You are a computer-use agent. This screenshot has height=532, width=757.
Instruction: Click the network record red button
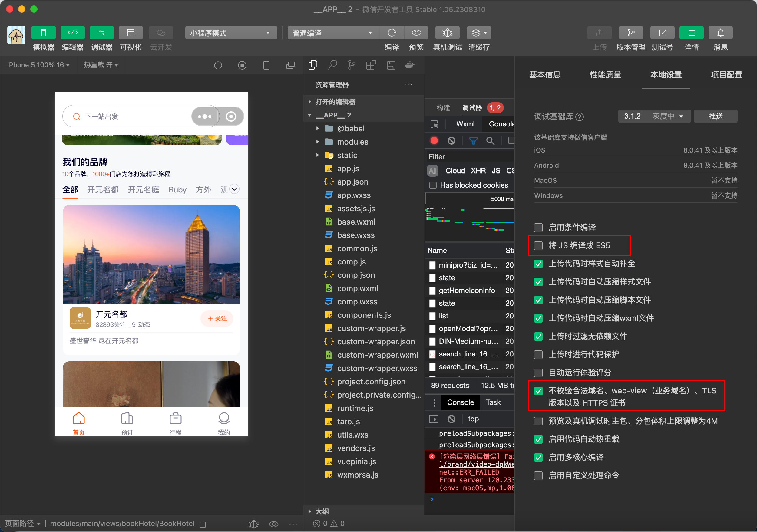click(434, 141)
